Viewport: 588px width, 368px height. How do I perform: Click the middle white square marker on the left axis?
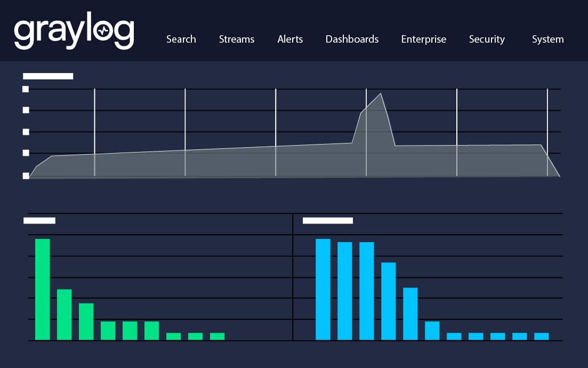[x=25, y=131]
